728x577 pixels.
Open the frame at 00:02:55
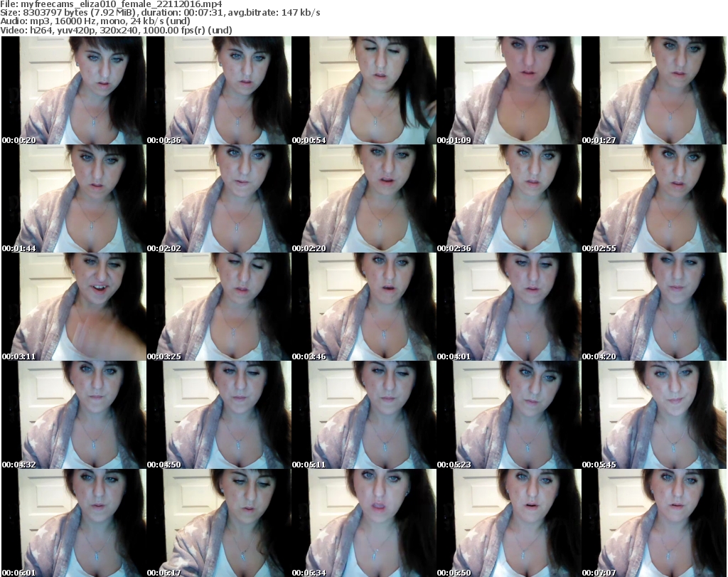654,198
